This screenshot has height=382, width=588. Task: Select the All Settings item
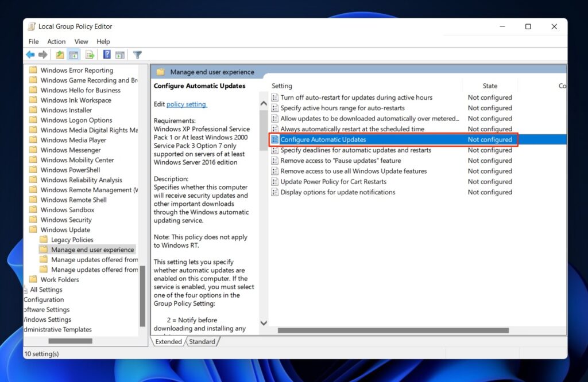[47, 290]
